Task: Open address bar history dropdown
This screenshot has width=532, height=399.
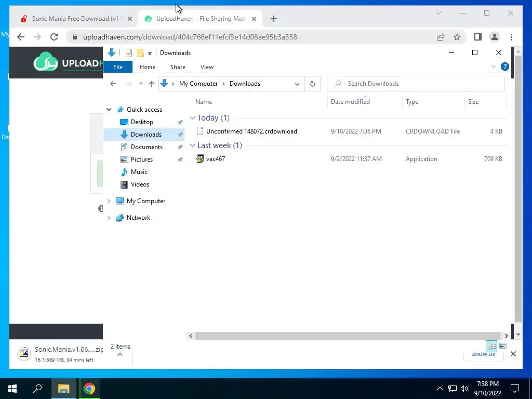Action: (x=297, y=84)
